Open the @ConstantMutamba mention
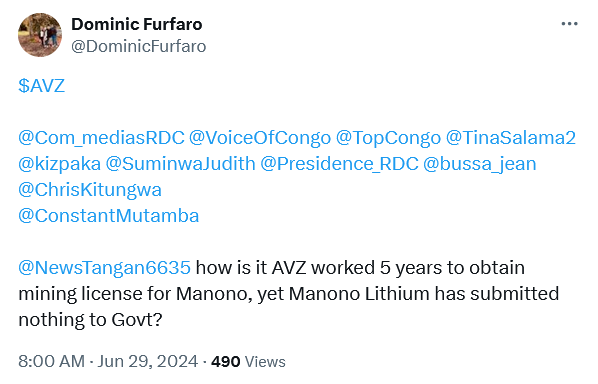 [109, 216]
